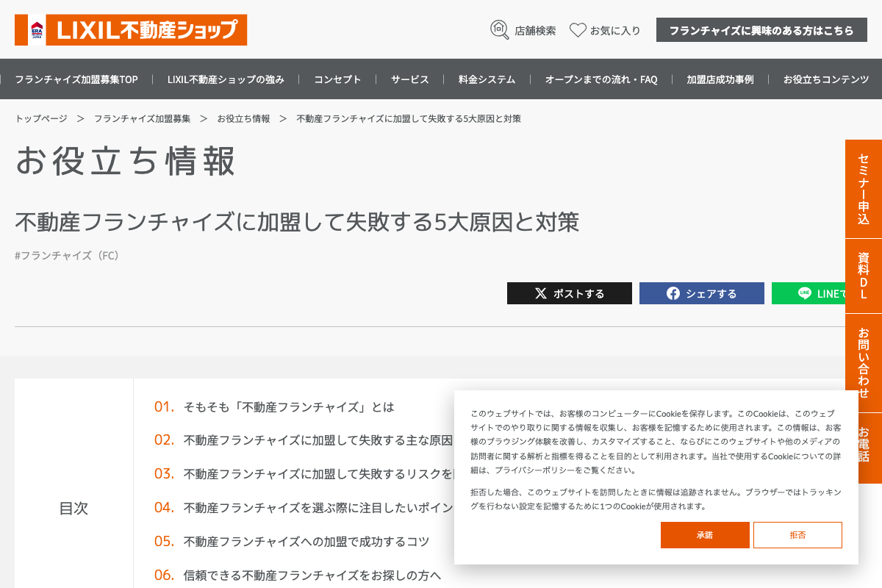
Task: Jump to 02. 失敗する主な原因 section
Action: [304, 440]
